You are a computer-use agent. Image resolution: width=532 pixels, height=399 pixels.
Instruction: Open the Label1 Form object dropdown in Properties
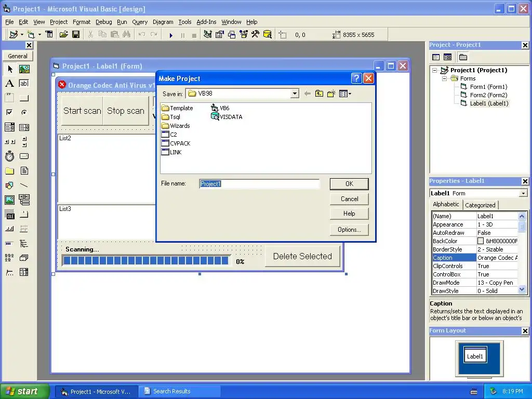pyautogui.click(x=523, y=193)
